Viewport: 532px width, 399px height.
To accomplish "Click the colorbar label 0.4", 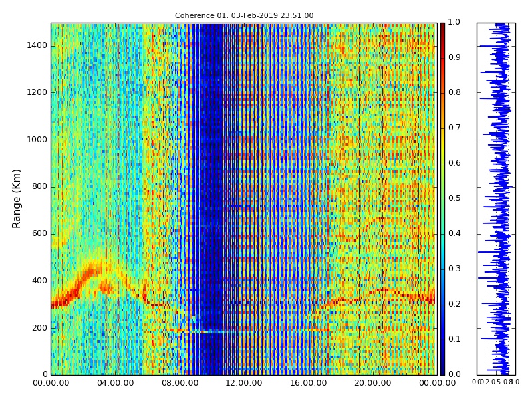I will click(454, 233).
